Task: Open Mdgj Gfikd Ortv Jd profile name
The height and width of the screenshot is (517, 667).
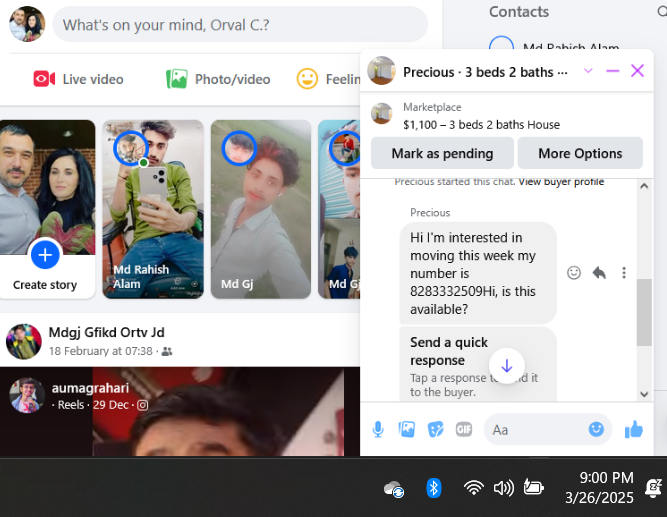Action: click(106, 332)
